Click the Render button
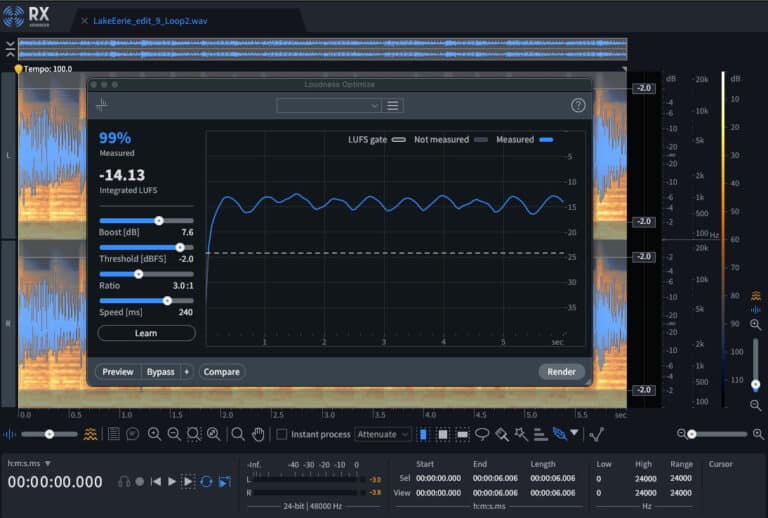768x518 pixels. point(561,372)
